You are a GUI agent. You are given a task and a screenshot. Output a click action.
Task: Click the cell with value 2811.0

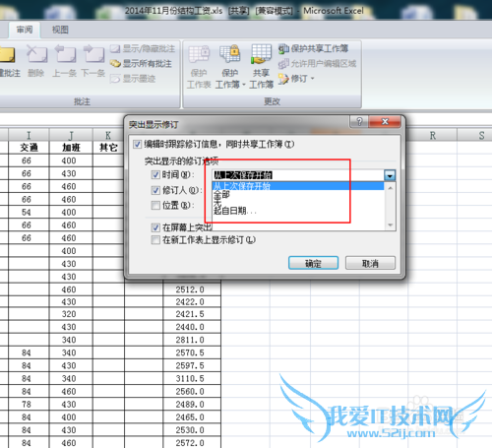pos(192,340)
